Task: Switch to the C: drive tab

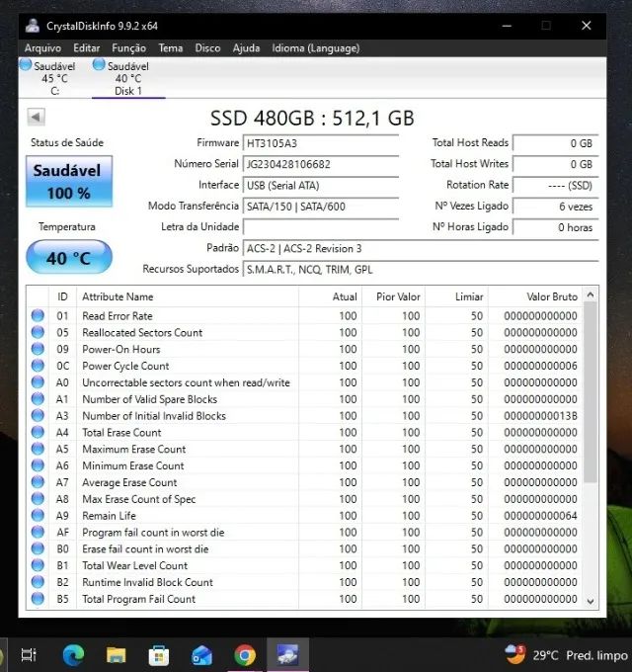Action: [x=55, y=78]
